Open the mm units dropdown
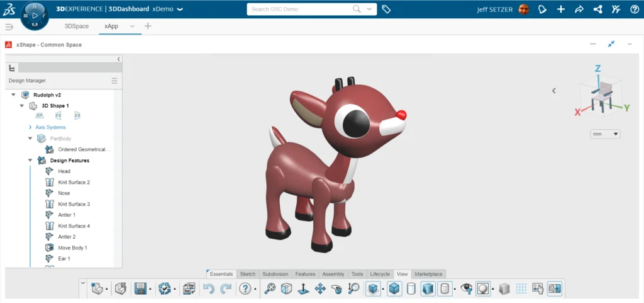 [606, 134]
